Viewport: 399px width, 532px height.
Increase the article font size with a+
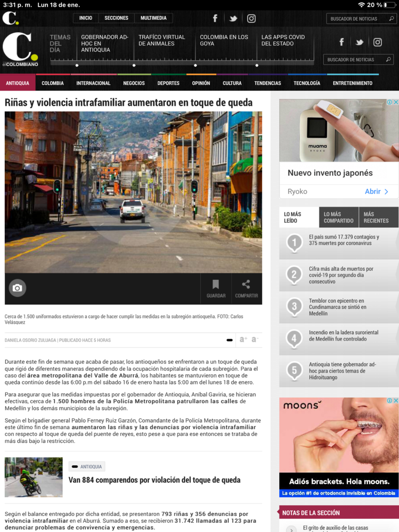coord(243,339)
